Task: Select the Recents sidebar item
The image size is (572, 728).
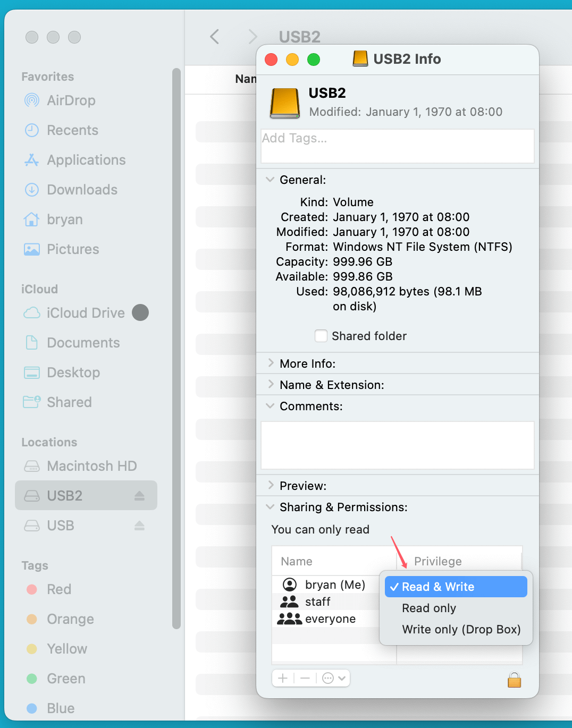Action: point(72,130)
